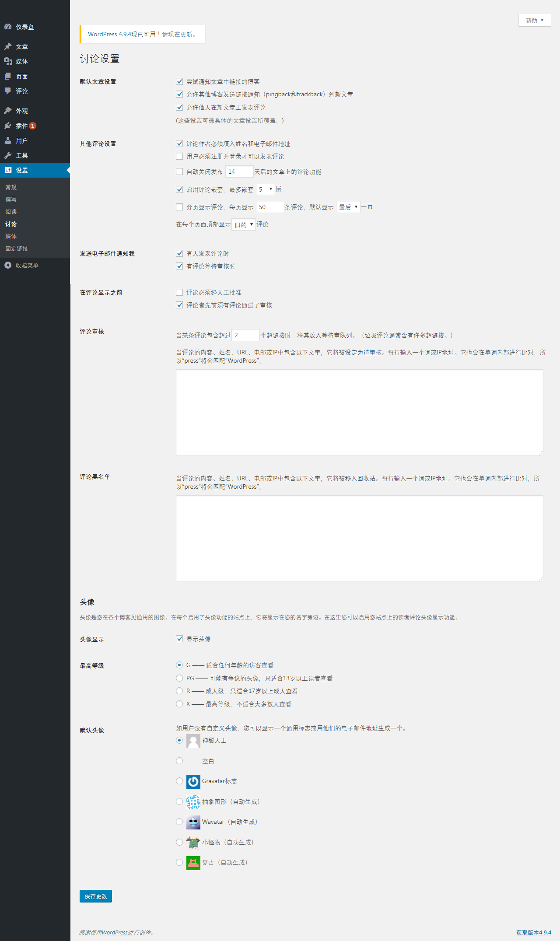Open the 旧的 comment order dropdown

click(244, 225)
